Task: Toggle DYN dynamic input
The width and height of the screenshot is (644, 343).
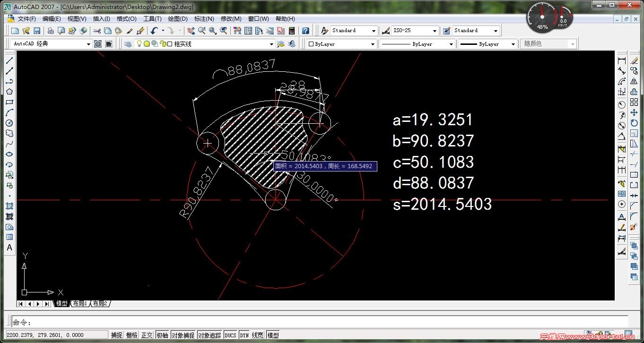Action: coord(244,335)
